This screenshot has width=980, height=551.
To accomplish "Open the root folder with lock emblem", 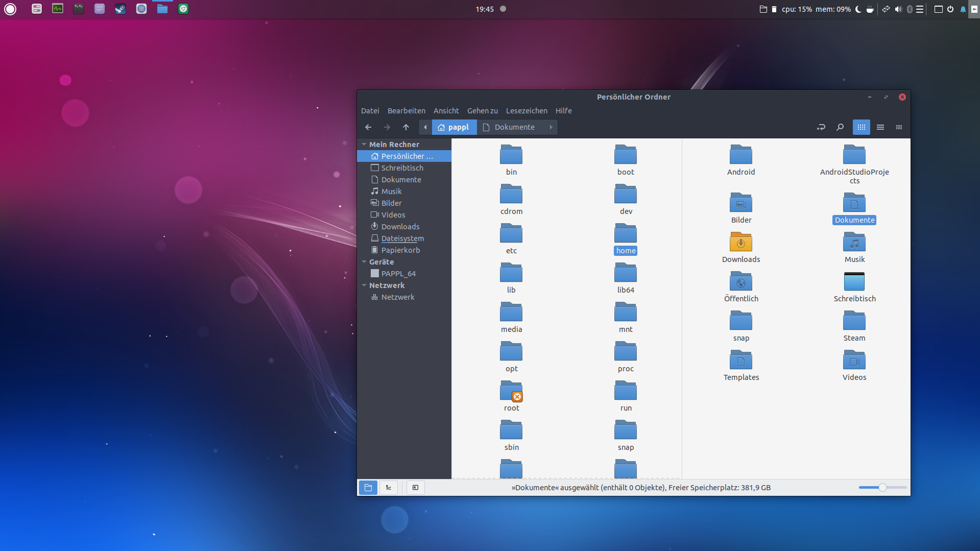I will click(511, 392).
